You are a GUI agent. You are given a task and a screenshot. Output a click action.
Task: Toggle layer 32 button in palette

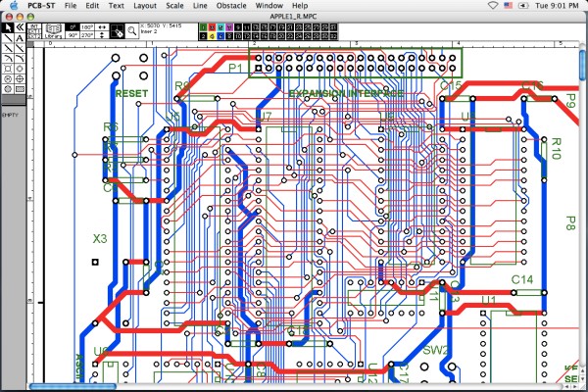(x=333, y=36)
